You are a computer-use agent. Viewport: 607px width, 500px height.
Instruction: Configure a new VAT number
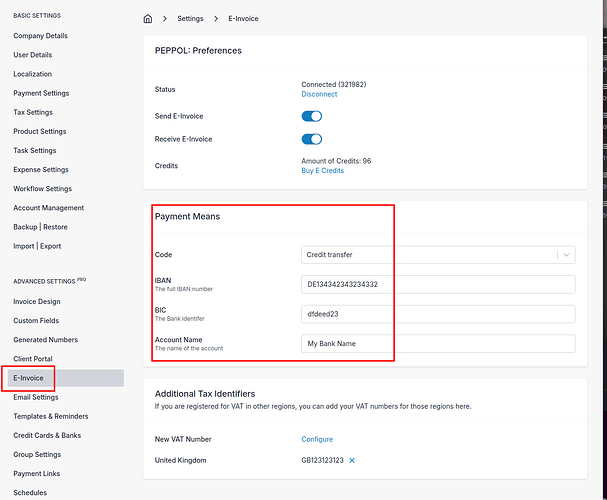point(317,439)
